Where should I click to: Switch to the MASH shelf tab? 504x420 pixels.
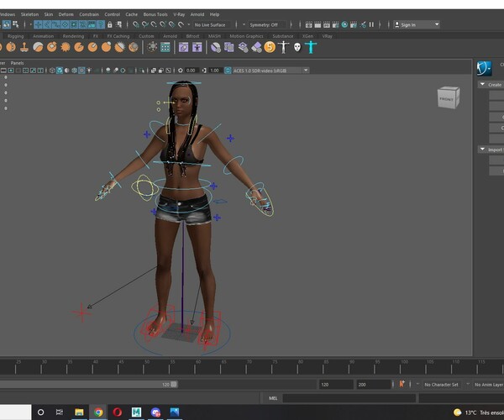(x=214, y=36)
